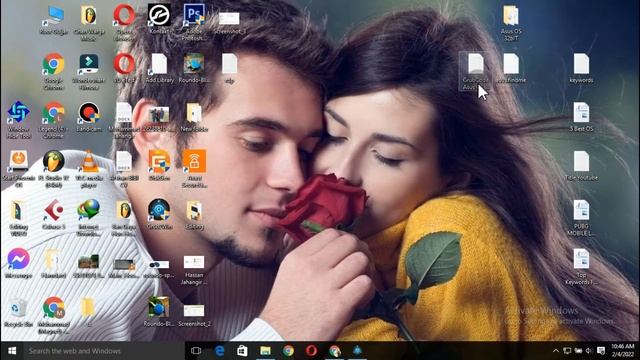Select the Hassan Jahangir image file
Image resolution: width=640 pixels, height=360 pixels.
[194, 270]
